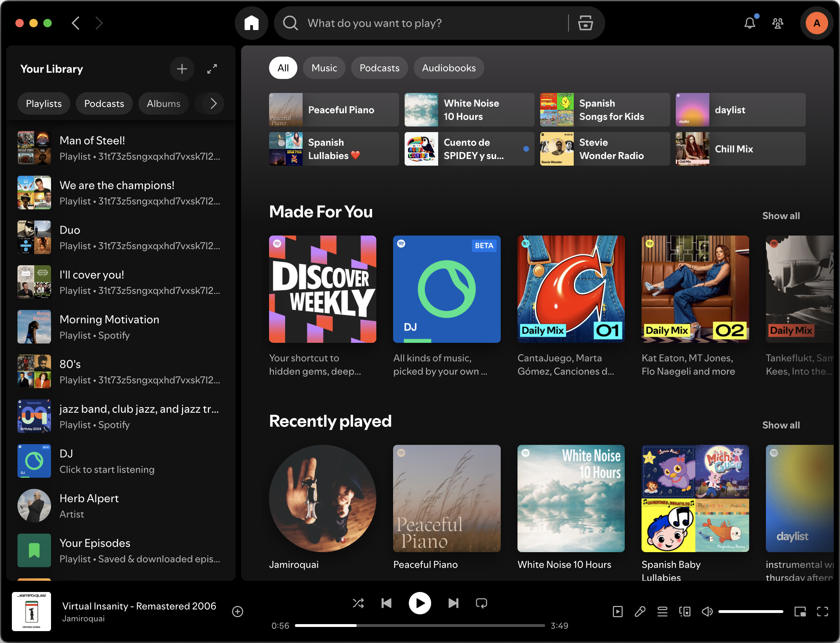Select the Albums library filter
The height and width of the screenshot is (643, 840).
tap(164, 103)
